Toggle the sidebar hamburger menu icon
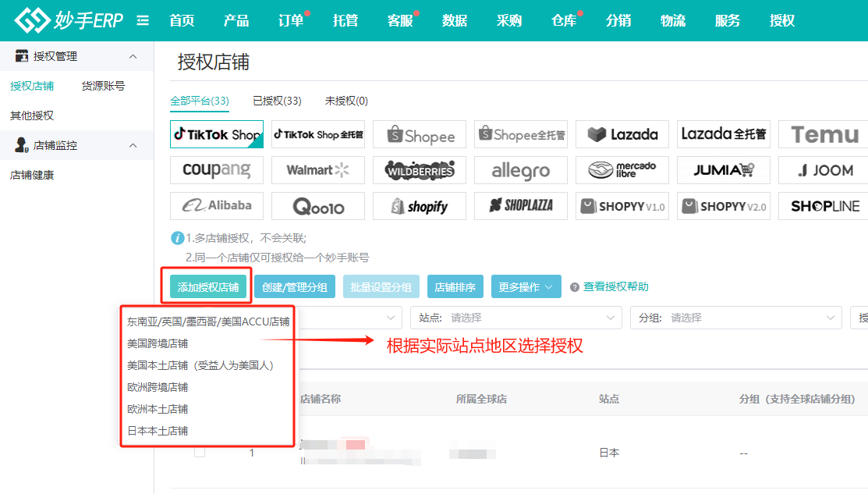The height and width of the screenshot is (494, 868). pos(143,20)
